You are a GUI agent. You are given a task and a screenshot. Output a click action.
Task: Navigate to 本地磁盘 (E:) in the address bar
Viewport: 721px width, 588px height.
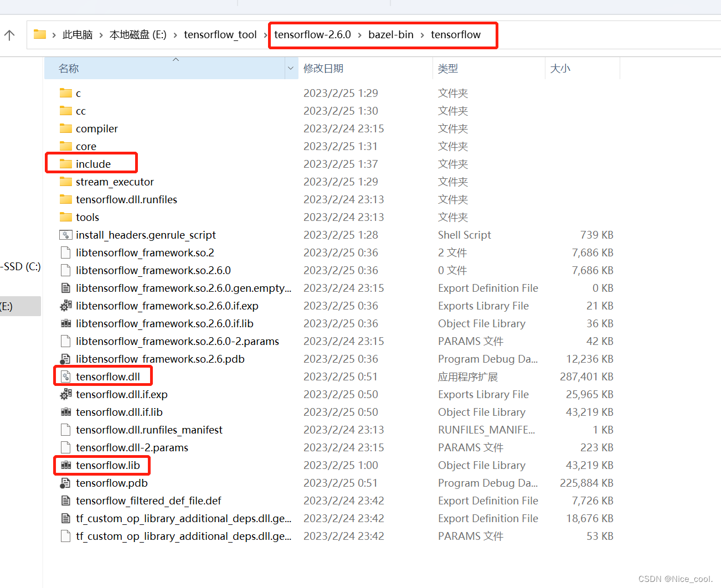[x=137, y=34]
